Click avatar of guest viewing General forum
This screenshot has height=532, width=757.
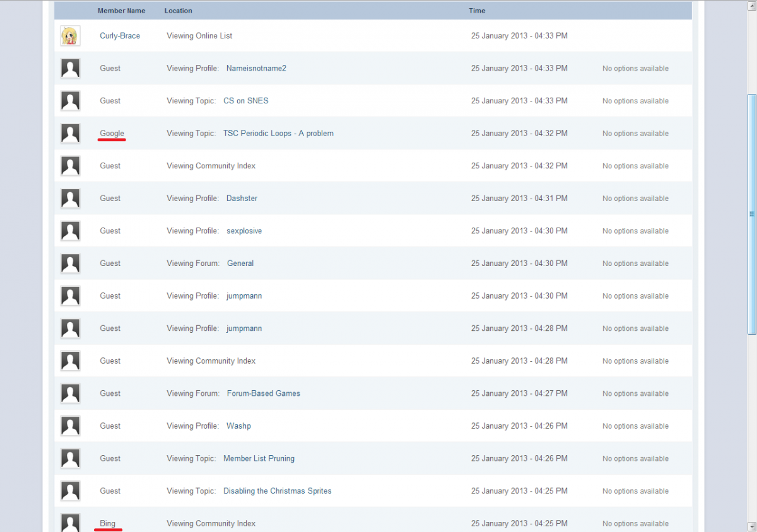point(70,263)
